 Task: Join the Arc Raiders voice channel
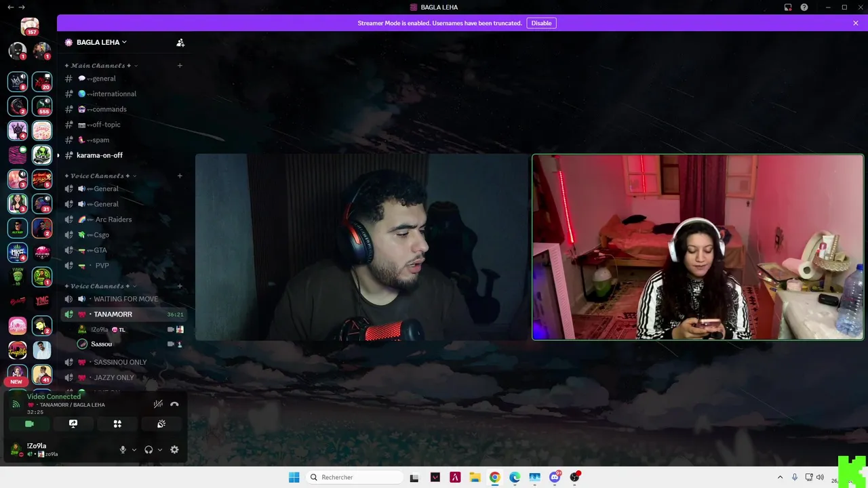(x=122, y=220)
